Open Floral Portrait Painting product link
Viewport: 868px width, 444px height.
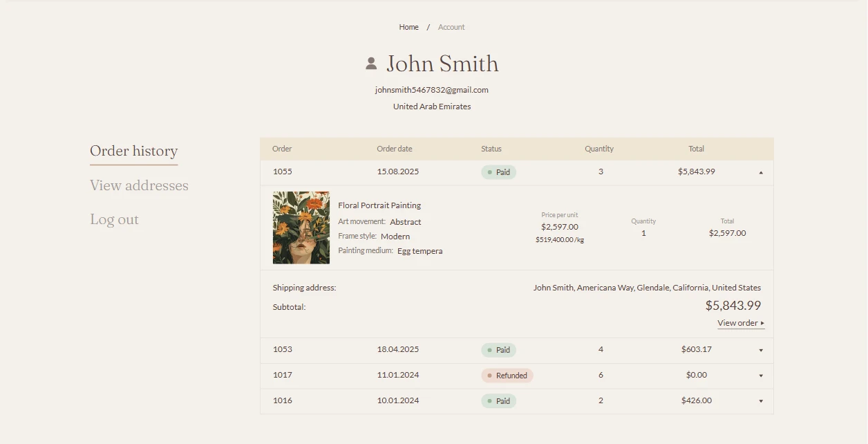point(379,205)
